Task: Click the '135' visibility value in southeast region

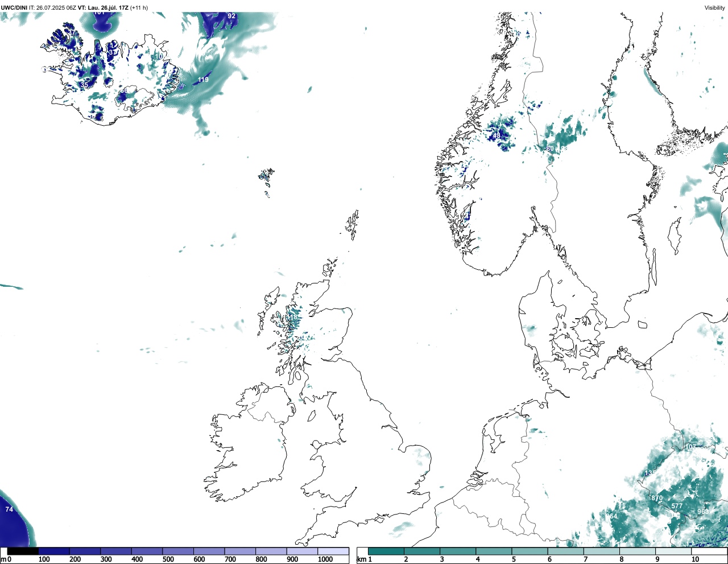Action: [x=651, y=474]
